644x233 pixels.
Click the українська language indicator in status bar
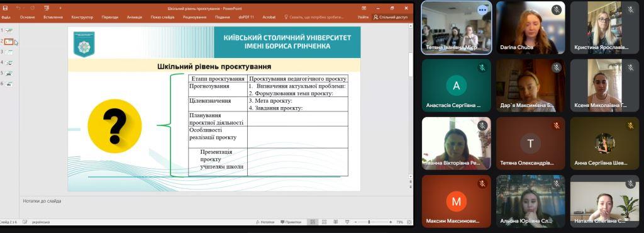pos(41,222)
